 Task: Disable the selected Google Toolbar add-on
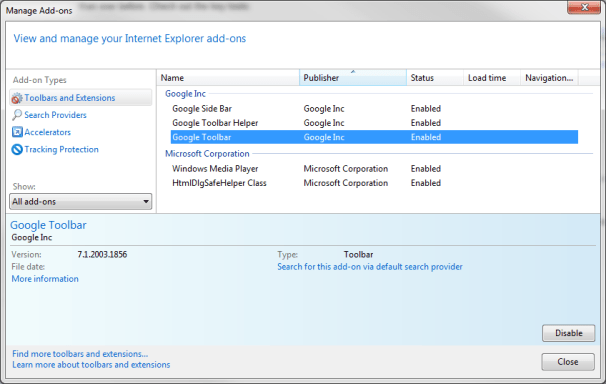[x=569, y=333]
